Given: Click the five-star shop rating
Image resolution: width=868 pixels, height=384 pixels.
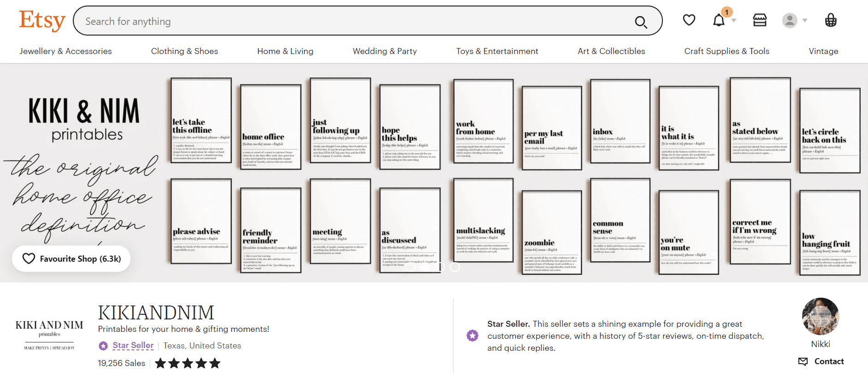Looking at the screenshot, I should click(188, 363).
